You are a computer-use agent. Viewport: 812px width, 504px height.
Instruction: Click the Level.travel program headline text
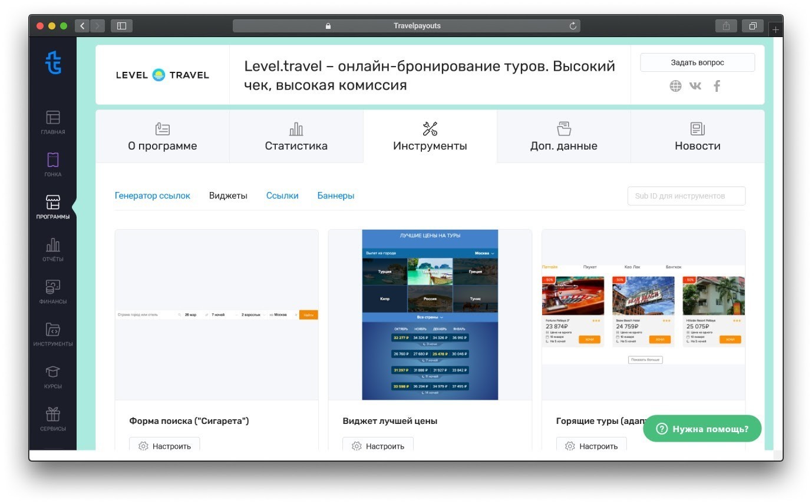[x=430, y=75]
